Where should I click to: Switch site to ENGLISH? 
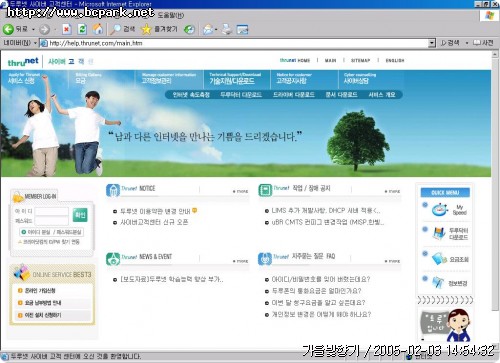(x=395, y=60)
